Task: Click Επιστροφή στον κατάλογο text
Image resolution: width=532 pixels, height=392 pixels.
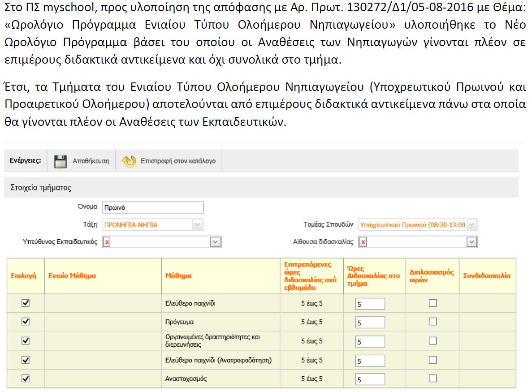Action: click(178, 161)
